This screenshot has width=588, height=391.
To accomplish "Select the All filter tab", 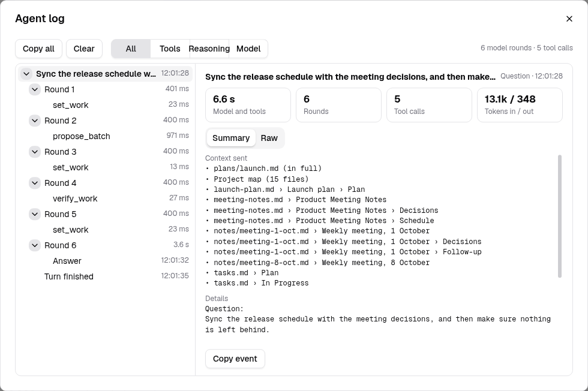I will tap(131, 49).
